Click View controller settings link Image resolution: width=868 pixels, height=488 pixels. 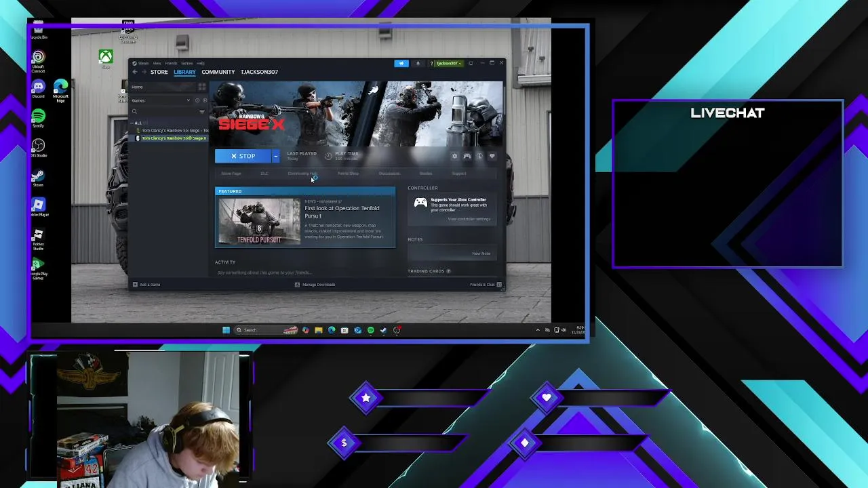point(469,219)
